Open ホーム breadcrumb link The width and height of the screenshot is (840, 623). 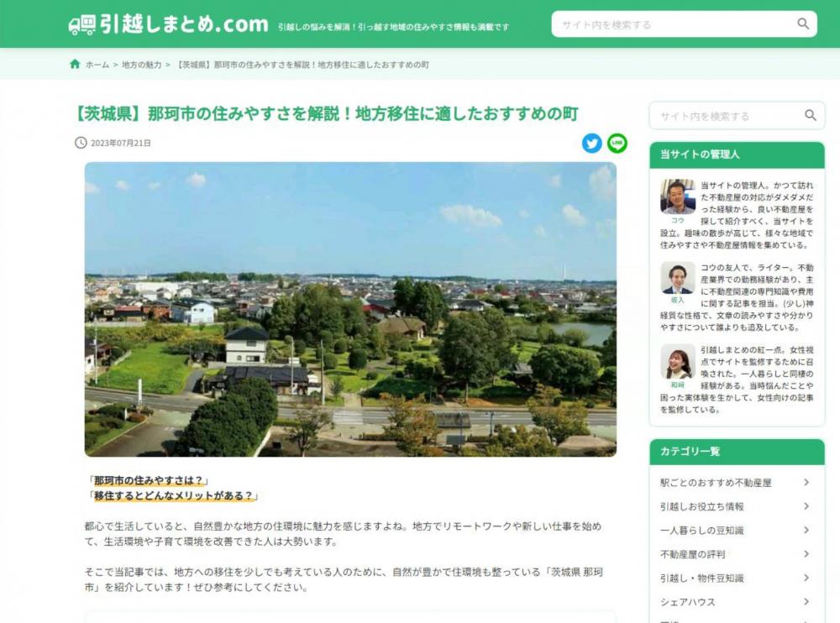click(x=97, y=65)
